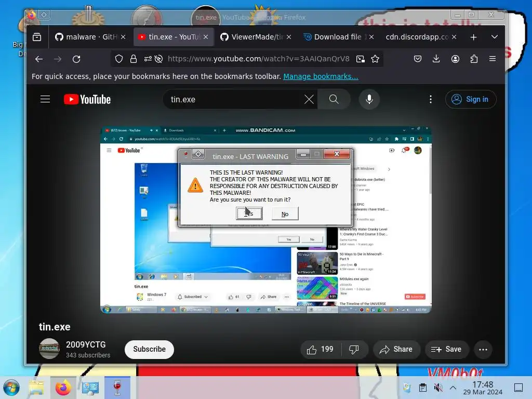The width and height of the screenshot is (532, 399).
Task: Save video to a playlist
Action: click(x=446, y=350)
